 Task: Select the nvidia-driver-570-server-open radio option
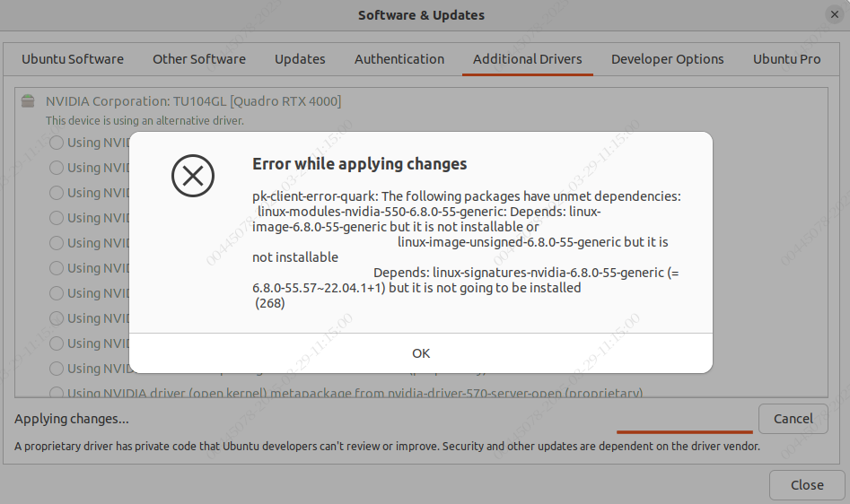57,393
